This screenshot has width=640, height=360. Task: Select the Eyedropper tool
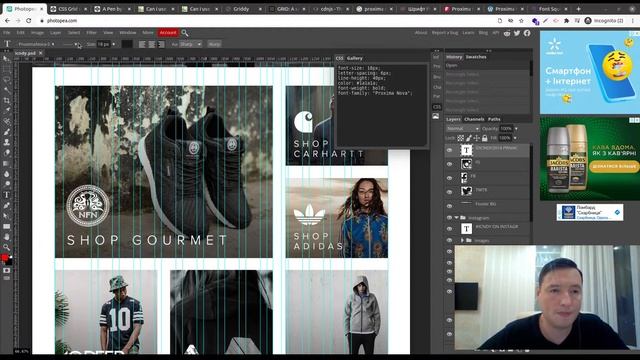(x=7, y=111)
